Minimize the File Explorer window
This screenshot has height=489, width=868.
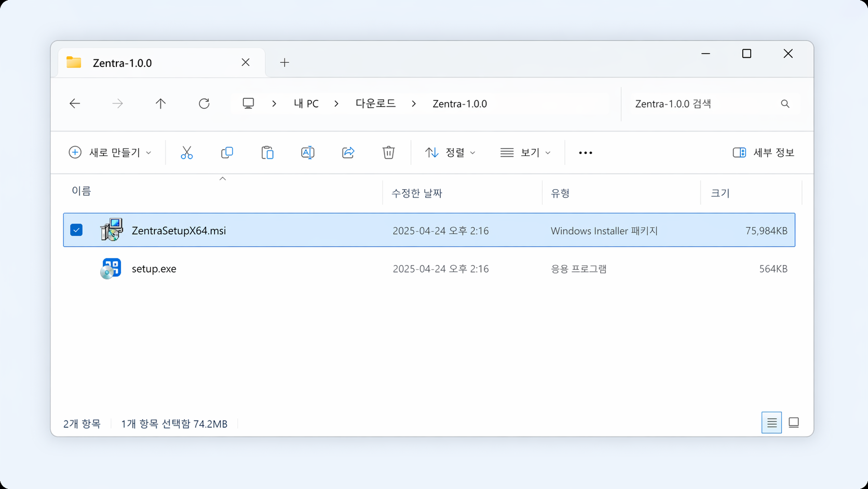706,54
